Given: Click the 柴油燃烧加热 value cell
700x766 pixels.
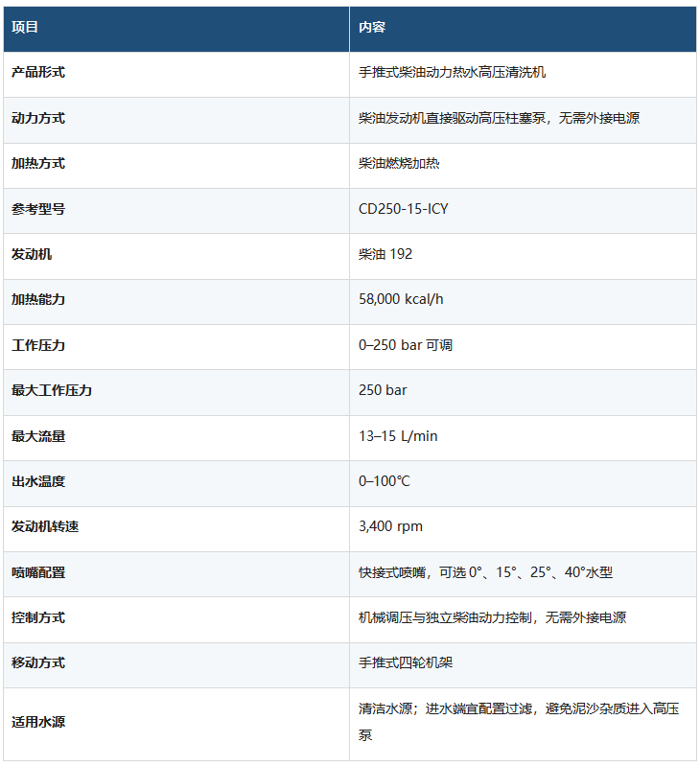Looking at the screenshot, I should click(523, 166).
